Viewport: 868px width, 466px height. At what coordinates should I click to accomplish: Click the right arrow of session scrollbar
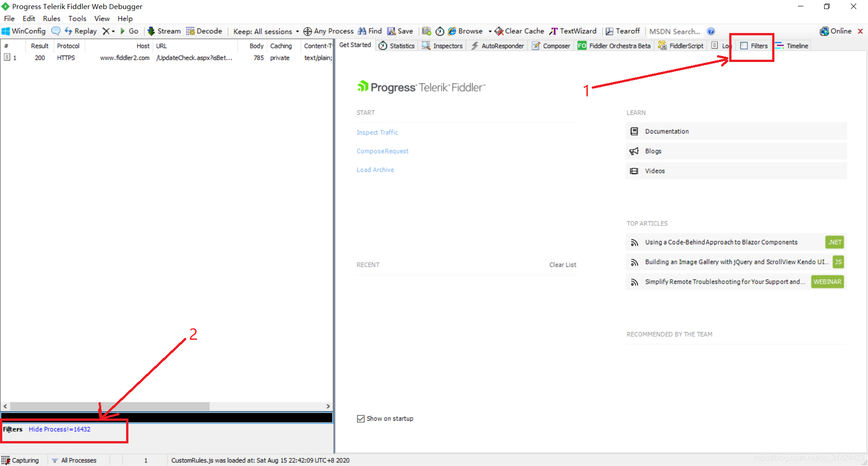[328, 406]
